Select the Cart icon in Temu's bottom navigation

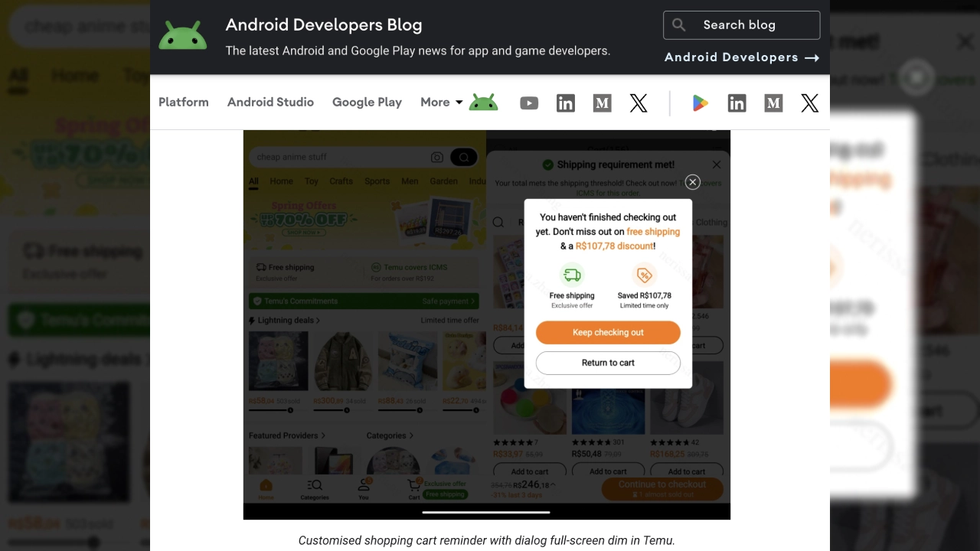414,485
